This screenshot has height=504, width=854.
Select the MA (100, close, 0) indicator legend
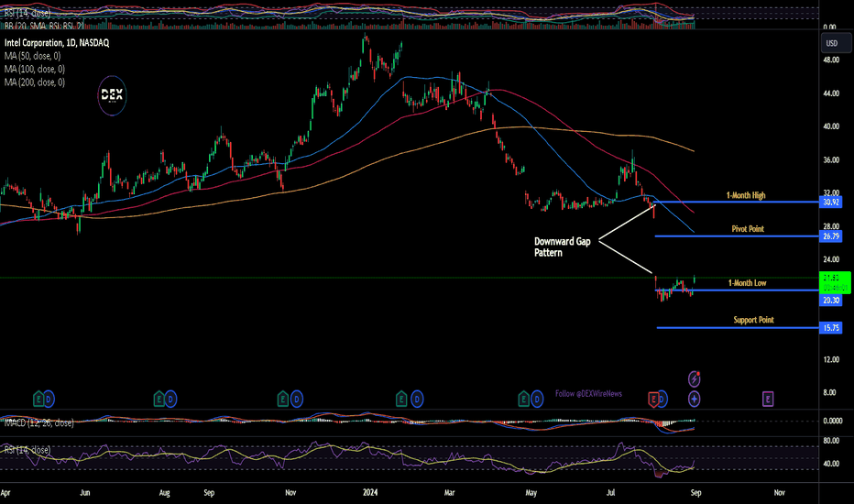tap(34, 69)
